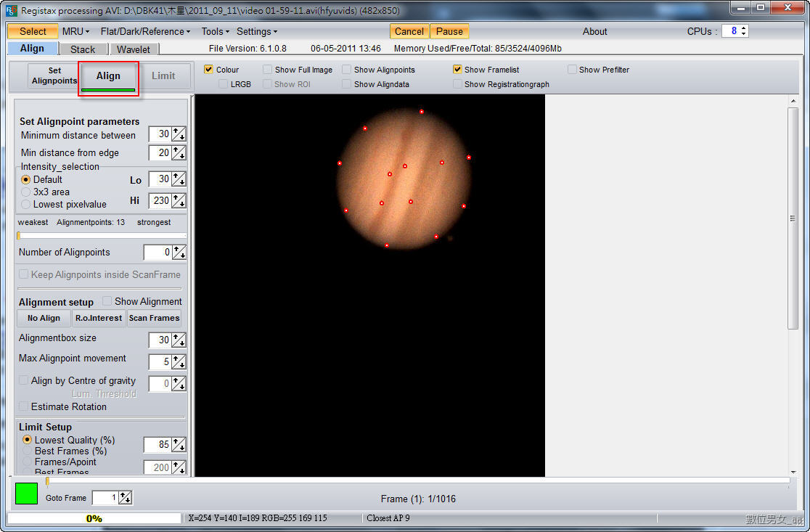810x532 pixels.
Task: Click the Cancel button
Action: (409, 31)
